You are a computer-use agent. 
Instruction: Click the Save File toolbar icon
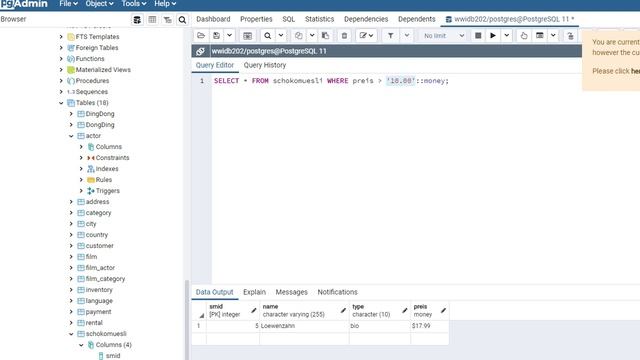tap(216, 36)
